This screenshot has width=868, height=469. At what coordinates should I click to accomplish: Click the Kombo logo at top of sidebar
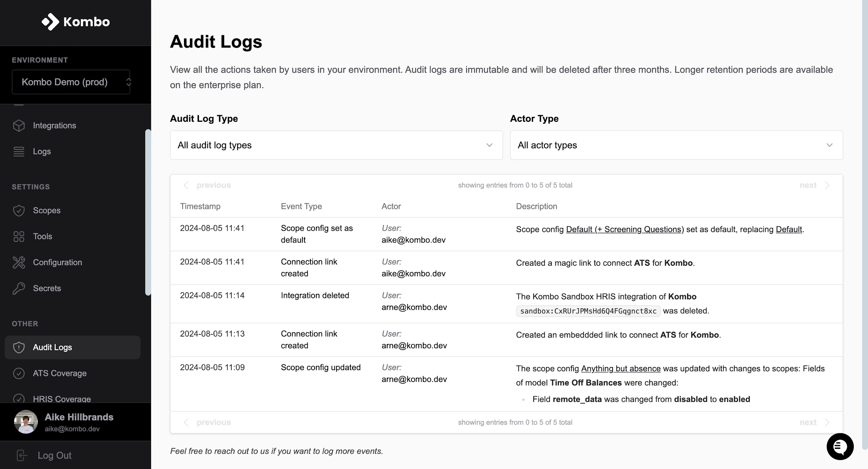76,22
